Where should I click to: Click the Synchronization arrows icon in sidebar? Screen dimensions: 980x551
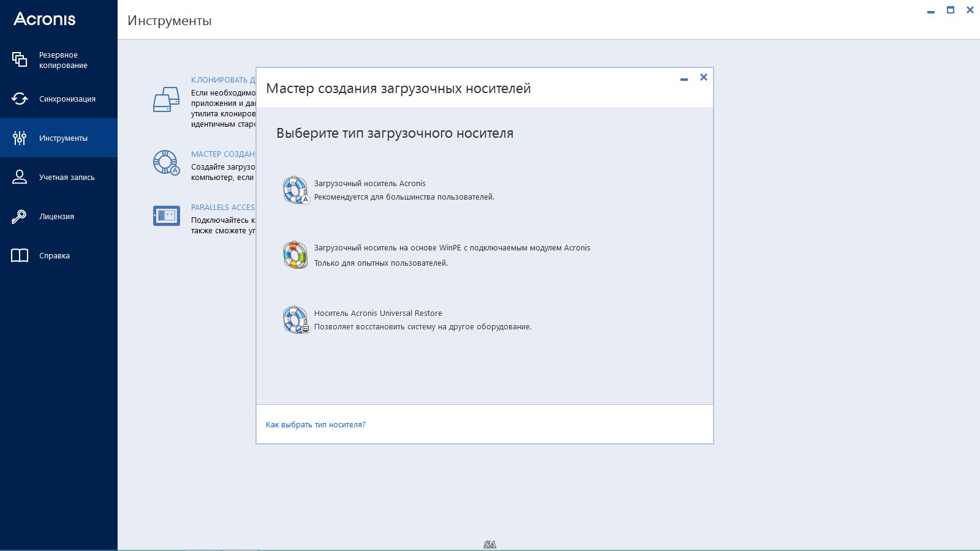[20, 99]
